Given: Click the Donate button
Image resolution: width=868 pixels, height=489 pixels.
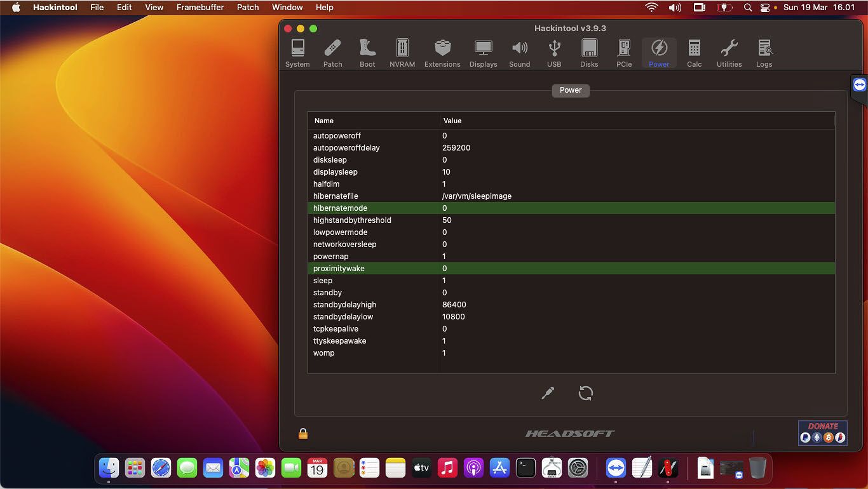Looking at the screenshot, I should (823, 432).
